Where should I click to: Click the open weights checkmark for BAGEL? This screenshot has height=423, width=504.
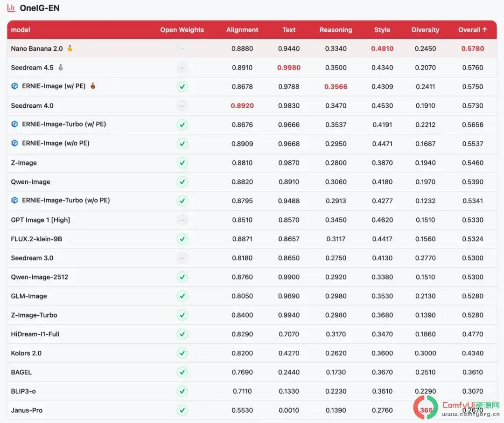point(182,372)
